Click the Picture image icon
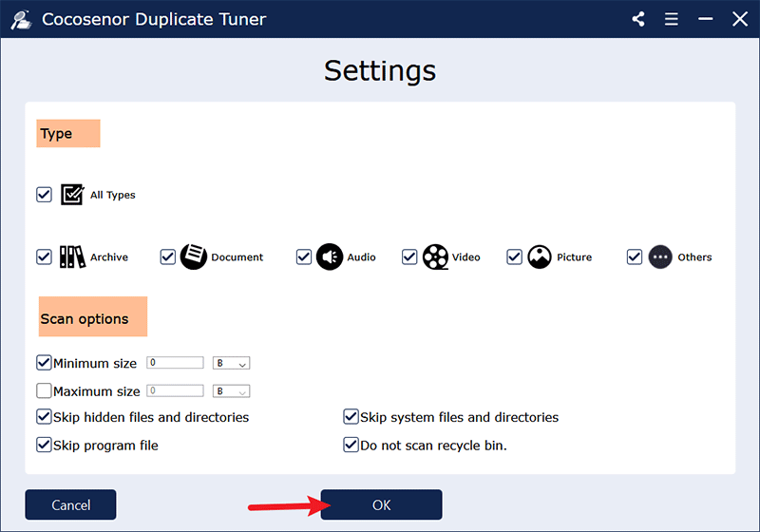760x532 pixels. pos(540,256)
